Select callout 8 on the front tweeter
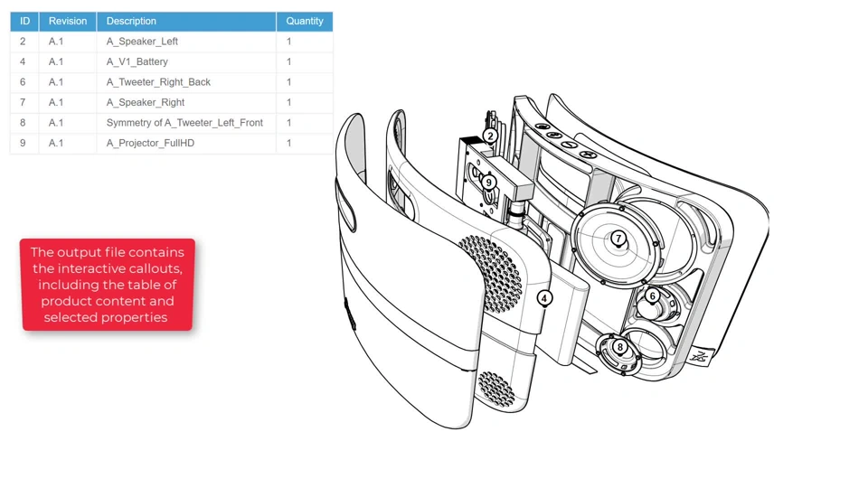 pyautogui.click(x=620, y=347)
